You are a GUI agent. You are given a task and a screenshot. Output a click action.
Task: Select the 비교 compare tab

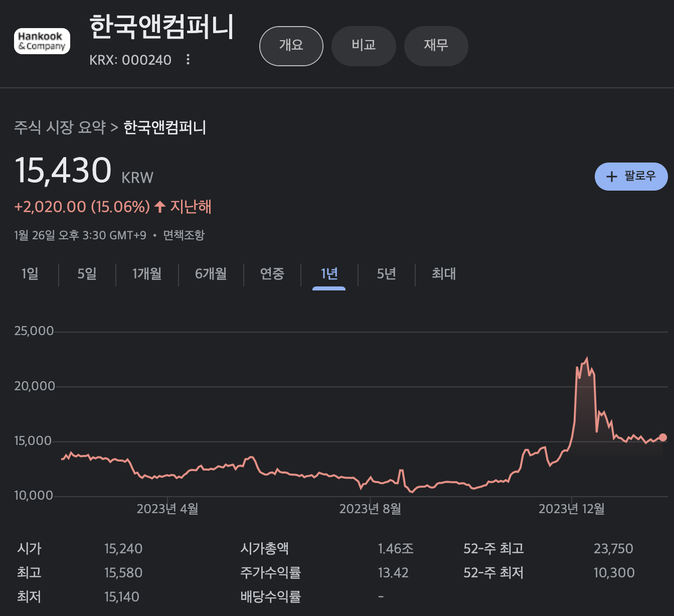pyautogui.click(x=364, y=46)
